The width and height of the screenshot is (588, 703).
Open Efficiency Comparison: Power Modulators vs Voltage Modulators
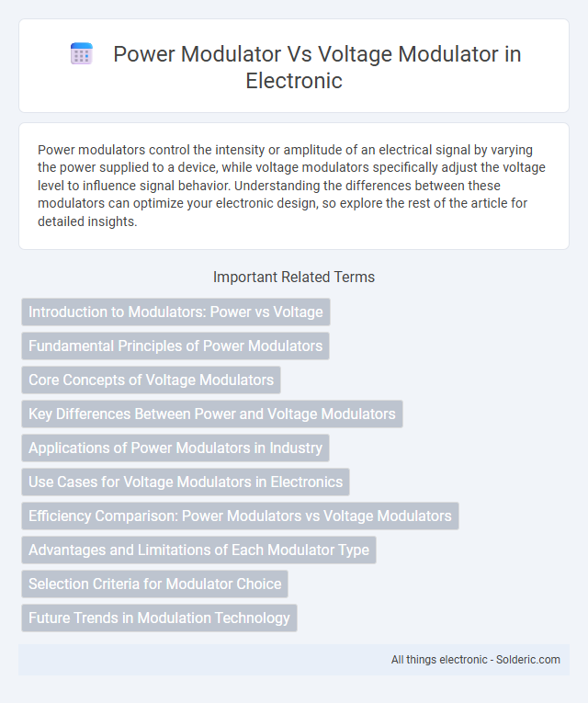pyautogui.click(x=240, y=516)
